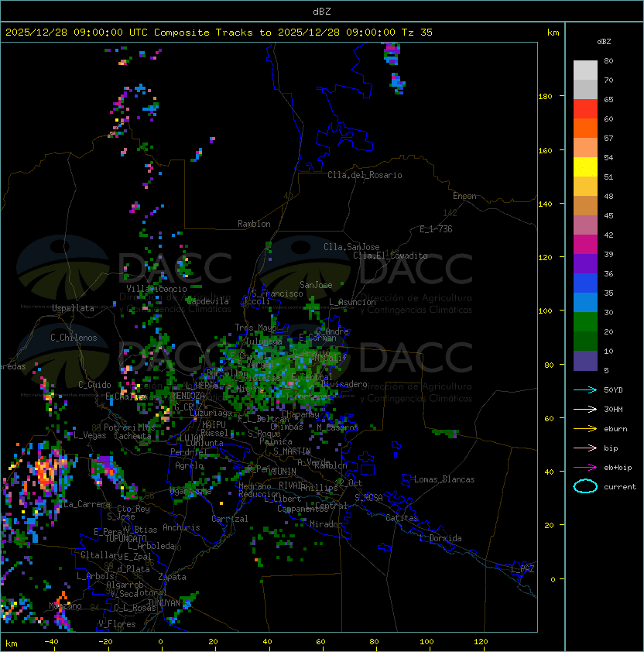644x652 pixels.
Task: Click the LUJAN label
Action: click(x=191, y=438)
